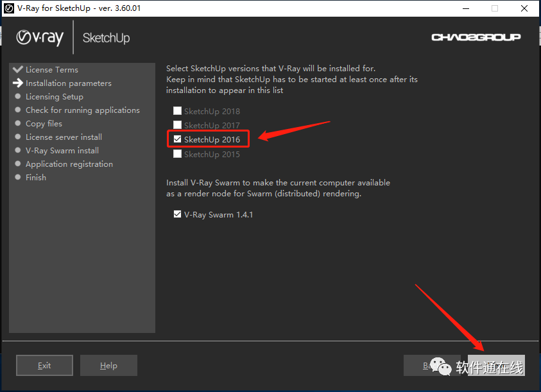Image resolution: width=541 pixels, height=392 pixels.
Task: Click the V-Ray app icon in title bar
Action: 9,8
